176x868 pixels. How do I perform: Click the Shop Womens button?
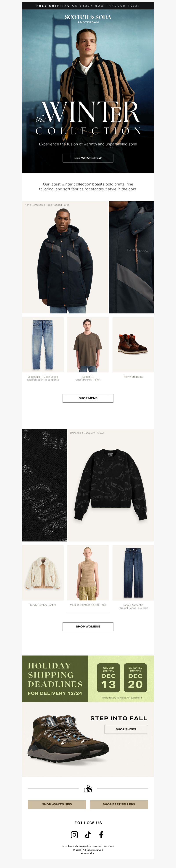(88, 626)
